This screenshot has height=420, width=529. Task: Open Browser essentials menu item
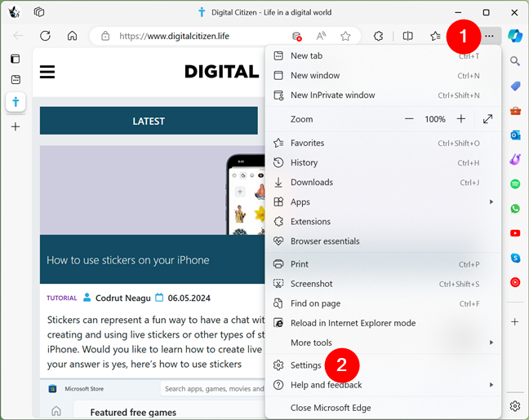[x=383, y=241]
